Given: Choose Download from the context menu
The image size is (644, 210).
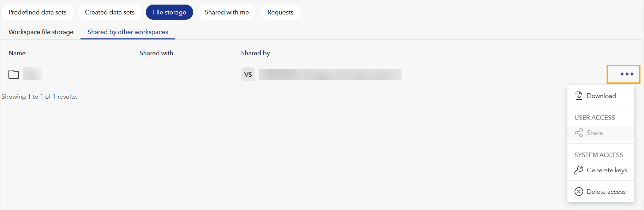Looking at the screenshot, I should pos(601,96).
